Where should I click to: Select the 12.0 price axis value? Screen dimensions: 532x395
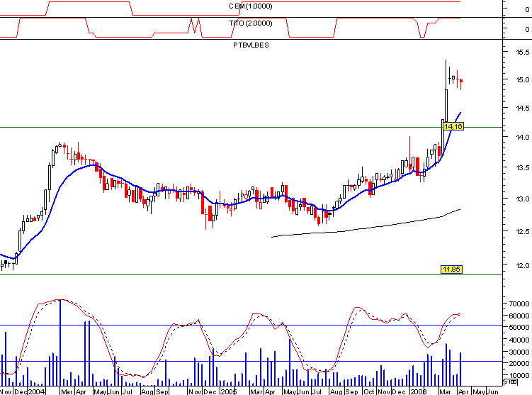pyautogui.click(x=523, y=265)
